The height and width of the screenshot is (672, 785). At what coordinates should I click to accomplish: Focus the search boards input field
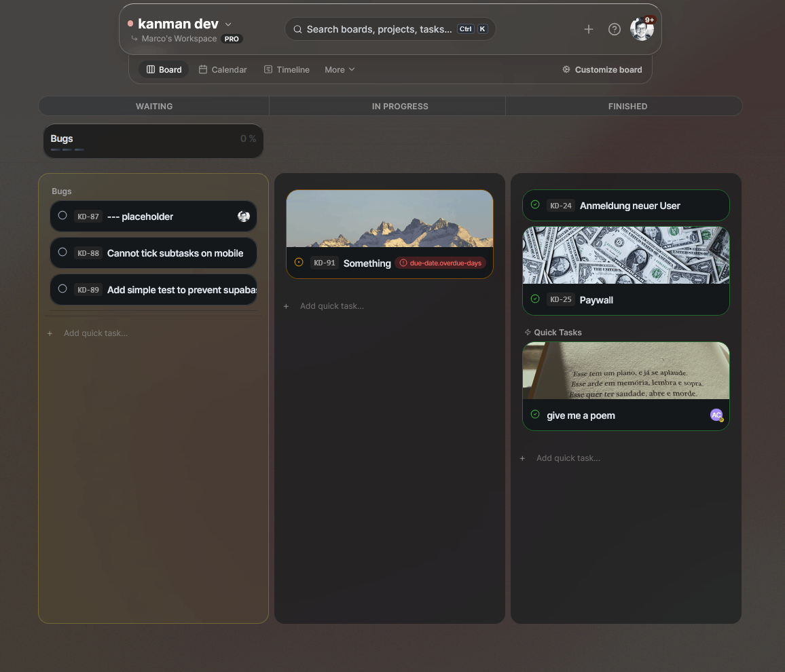[x=379, y=29]
